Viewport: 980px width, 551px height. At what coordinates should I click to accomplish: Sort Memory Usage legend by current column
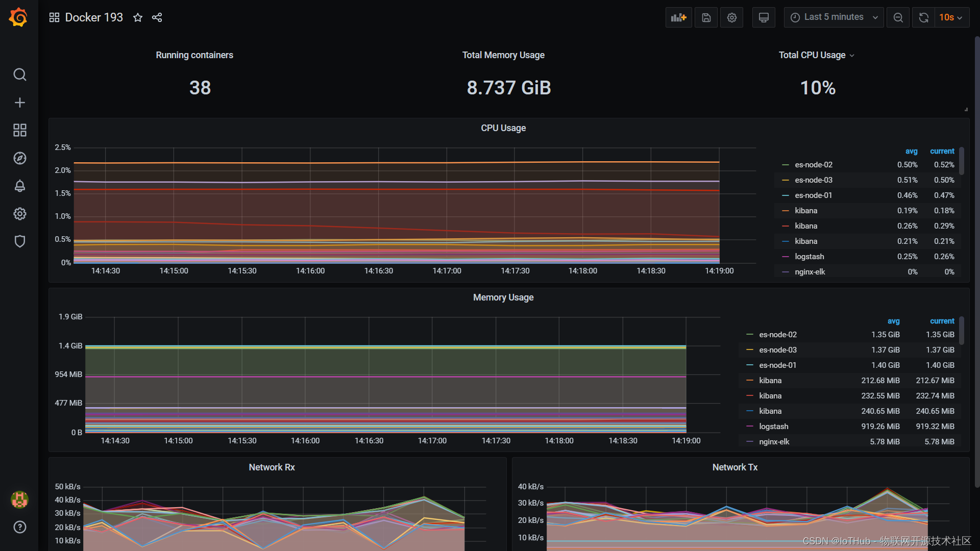942,321
